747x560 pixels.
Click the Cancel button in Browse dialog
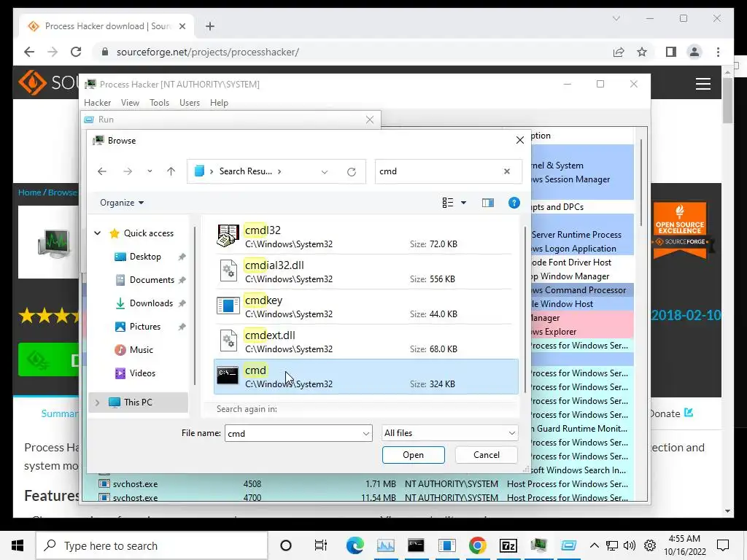[487, 455]
